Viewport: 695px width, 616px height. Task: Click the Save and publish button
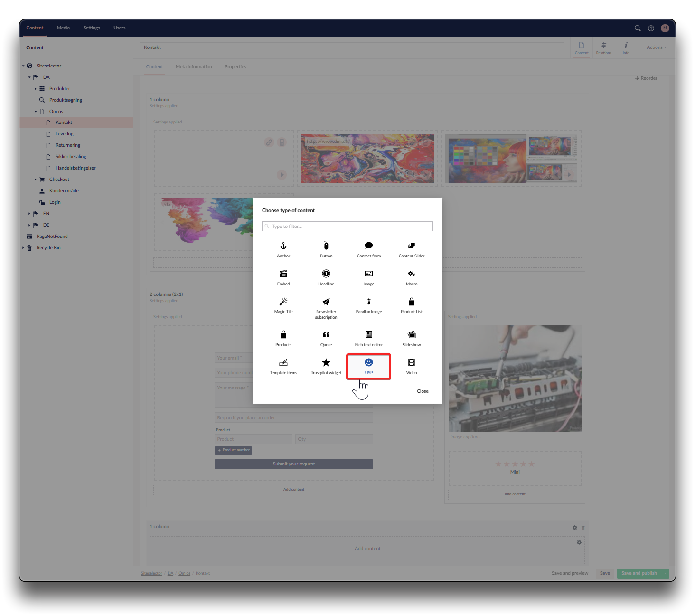[639, 573]
